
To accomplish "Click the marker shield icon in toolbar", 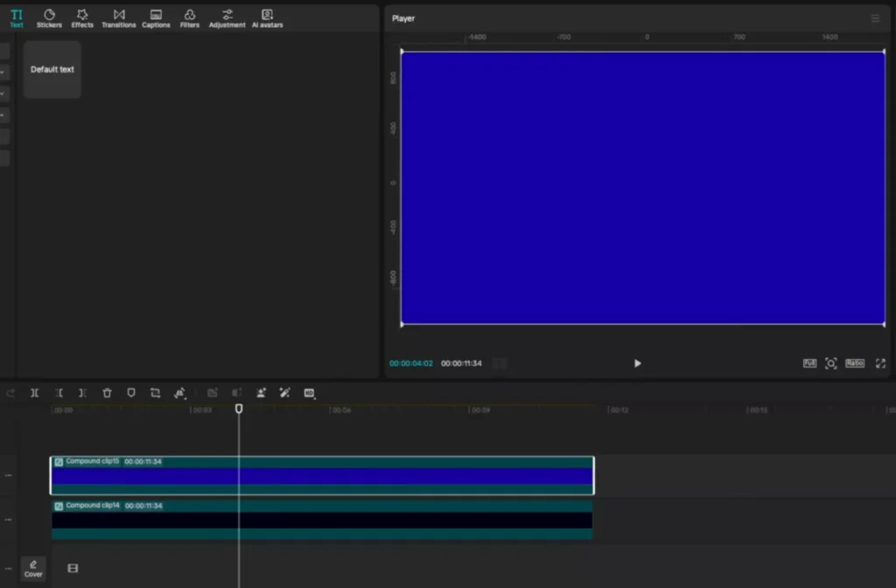I will (131, 393).
